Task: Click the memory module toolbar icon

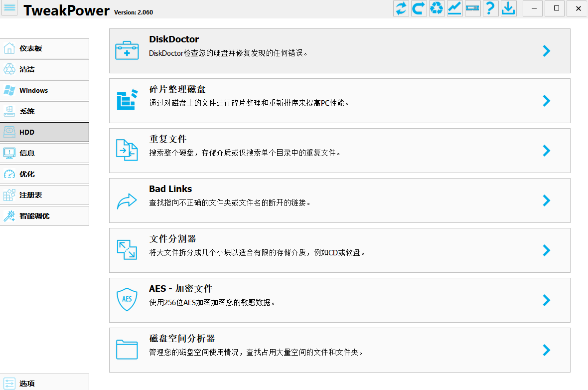Action: click(472, 8)
